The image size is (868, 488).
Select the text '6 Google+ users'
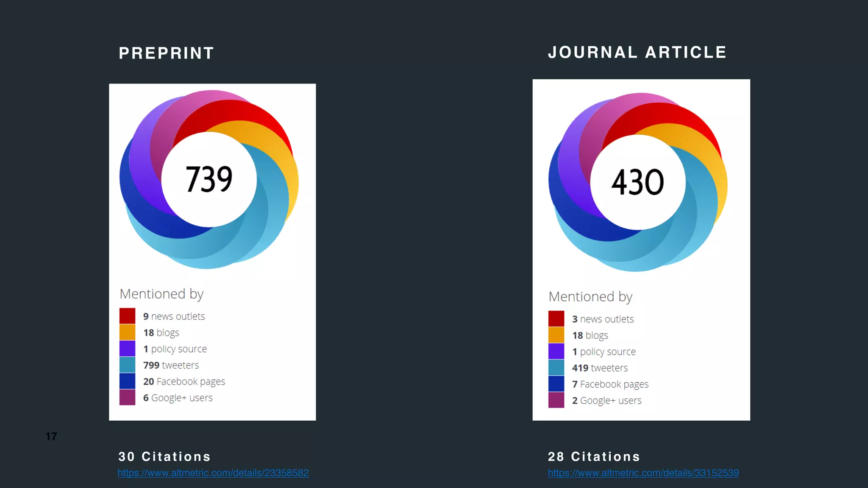[x=178, y=398]
